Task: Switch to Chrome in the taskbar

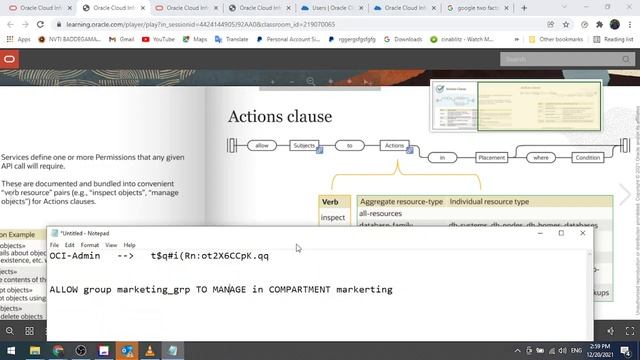Action: click(x=58, y=351)
